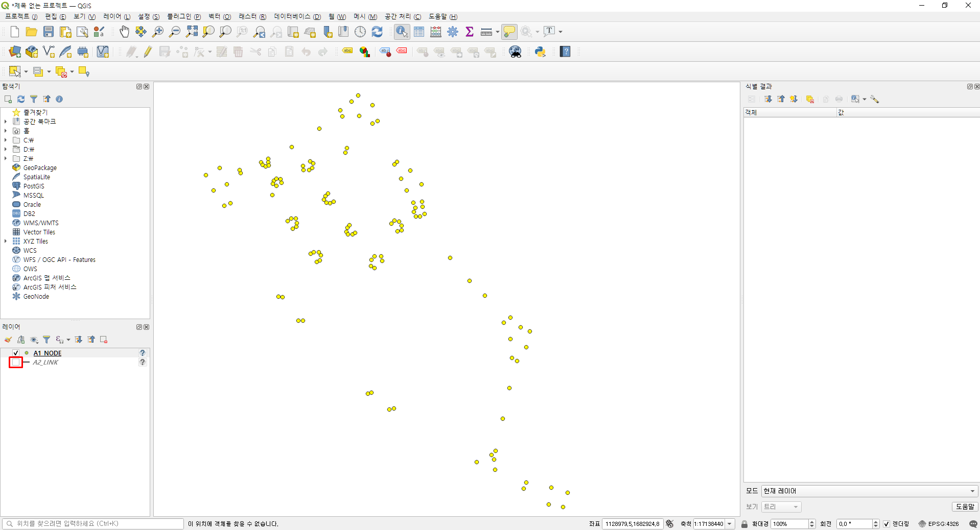
Task: Expand the D:\ drive node
Action: point(6,149)
